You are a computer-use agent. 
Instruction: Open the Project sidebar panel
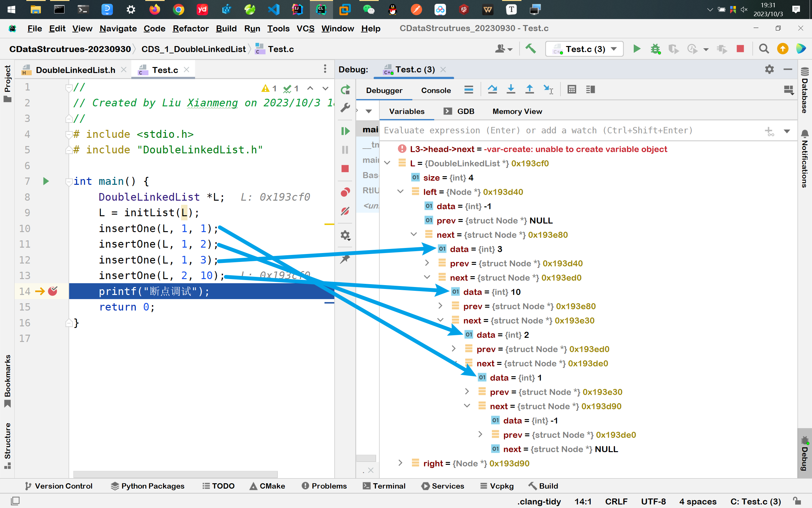coord(7,83)
